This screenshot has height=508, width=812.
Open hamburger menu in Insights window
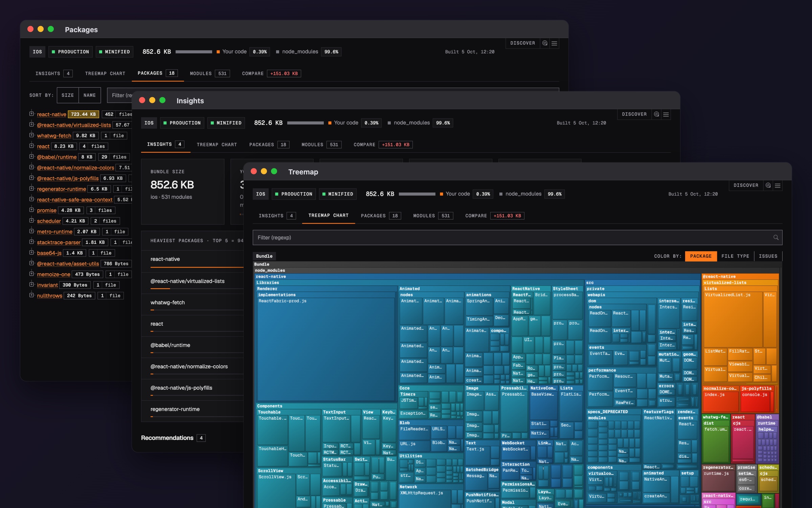(666, 114)
